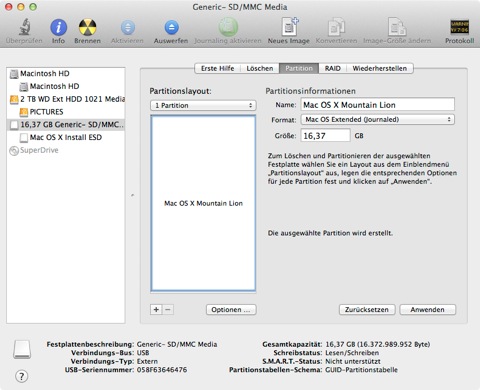Open the Protokoll log icon
The height and width of the screenshot is (390, 480).
click(459, 27)
